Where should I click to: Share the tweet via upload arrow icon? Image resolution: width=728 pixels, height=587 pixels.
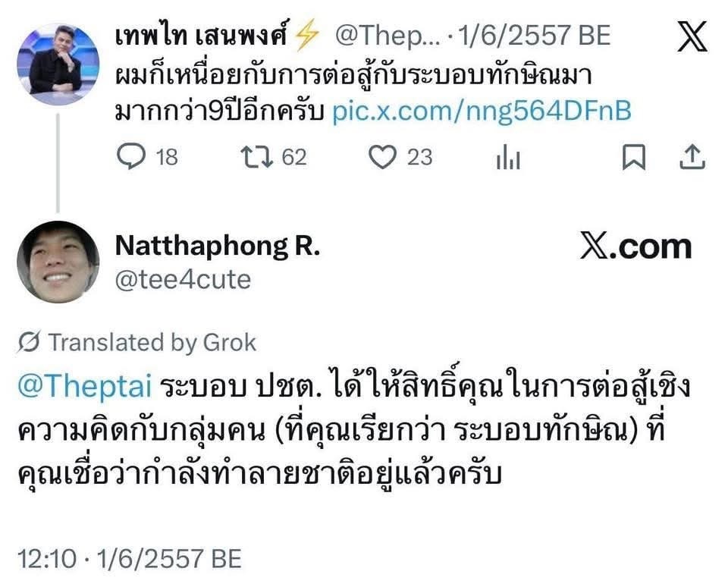(x=691, y=157)
